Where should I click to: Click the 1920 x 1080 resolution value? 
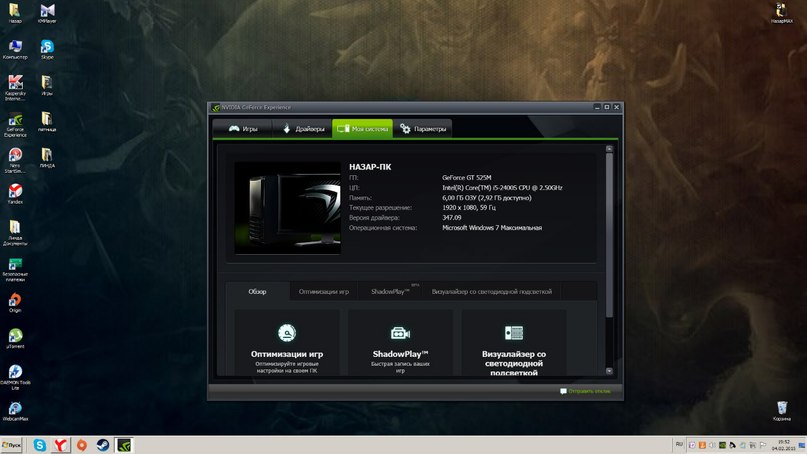click(x=469, y=207)
